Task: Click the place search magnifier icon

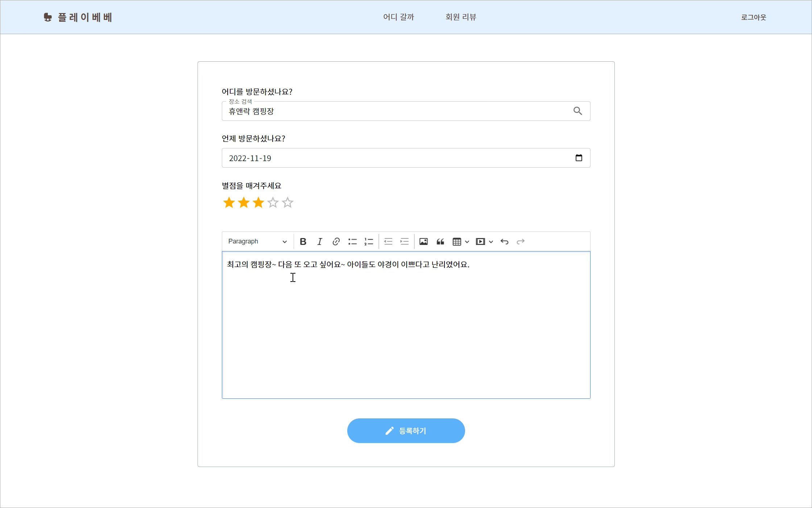Action: pos(578,111)
